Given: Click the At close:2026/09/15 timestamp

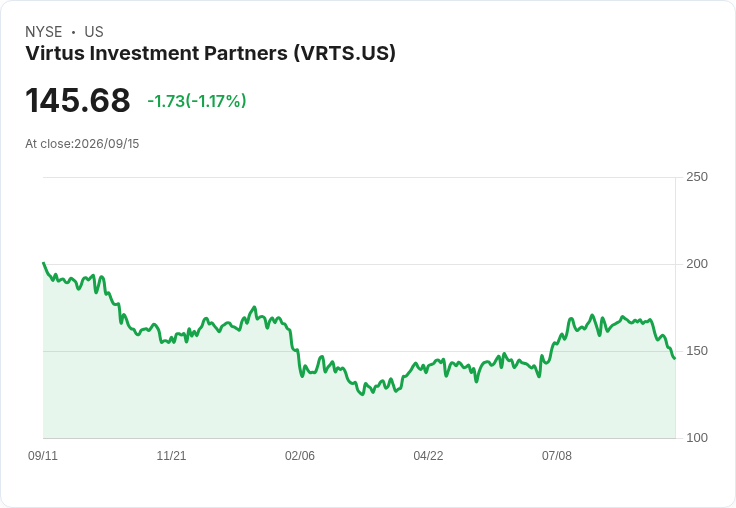Looking at the screenshot, I should (82, 144).
